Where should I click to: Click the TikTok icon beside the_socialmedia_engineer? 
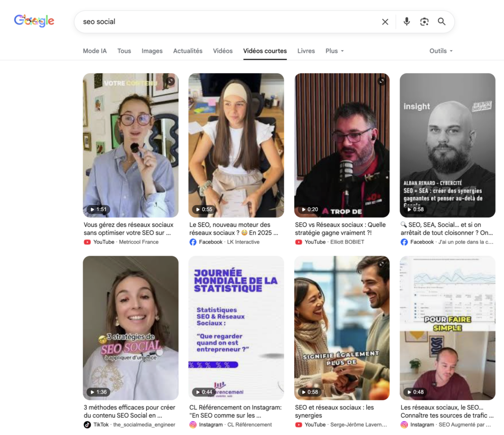pos(87,425)
